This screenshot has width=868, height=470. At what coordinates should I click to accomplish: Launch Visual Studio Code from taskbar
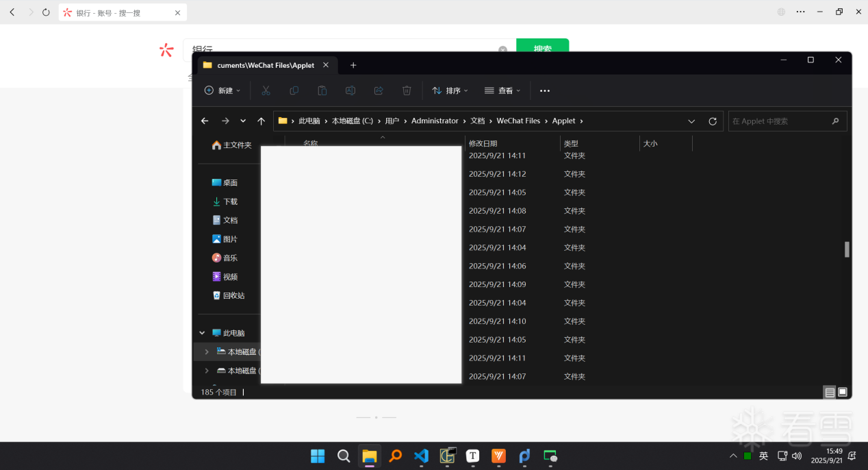click(421, 456)
